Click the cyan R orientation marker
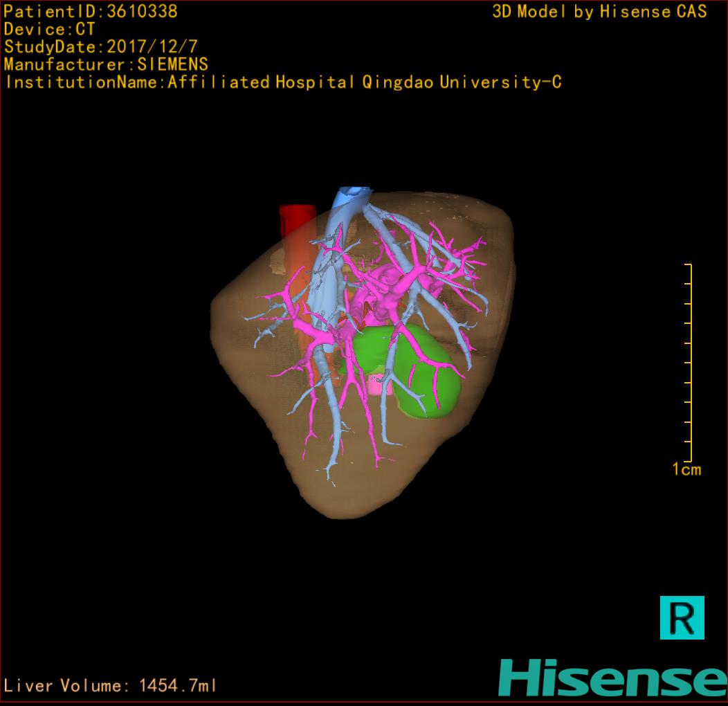728x706 pixels. pos(682,617)
